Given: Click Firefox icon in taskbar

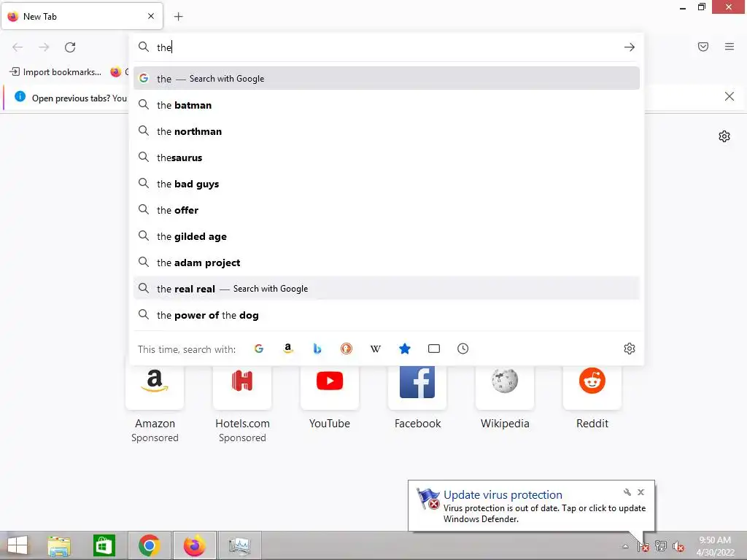Looking at the screenshot, I should 194,545.
